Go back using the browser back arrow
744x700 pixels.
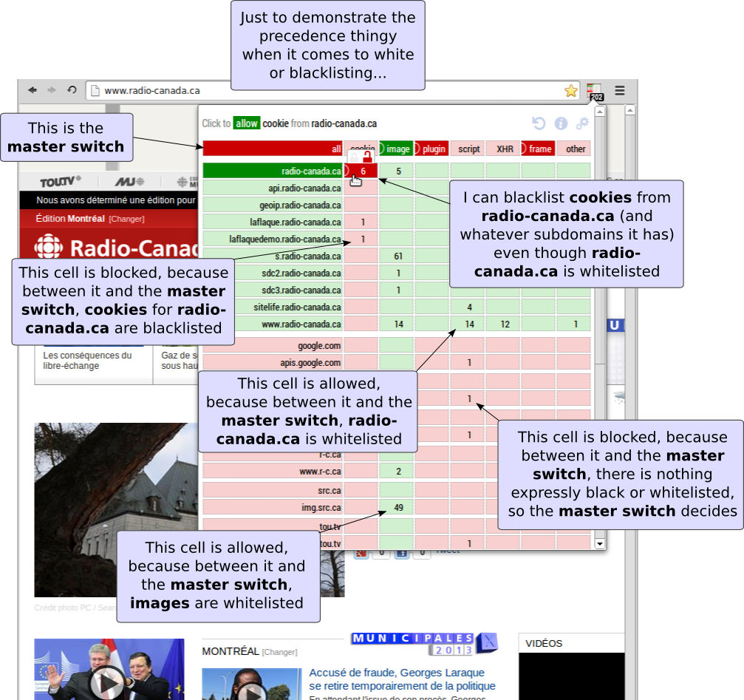click(x=32, y=90)
